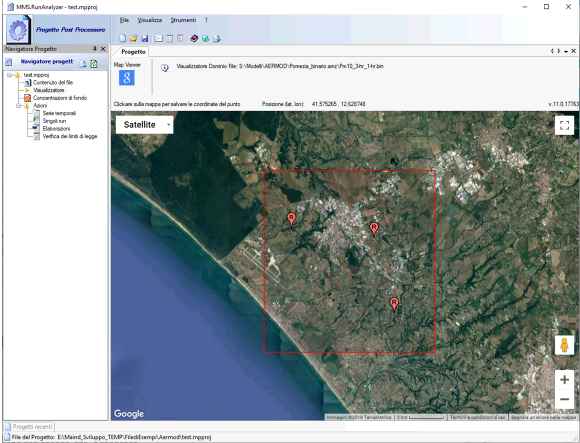This screenshot has height=443, width=580.
Task: Click the middle red R marker on map
Action: pyautogui.click(x=374, y=229)
